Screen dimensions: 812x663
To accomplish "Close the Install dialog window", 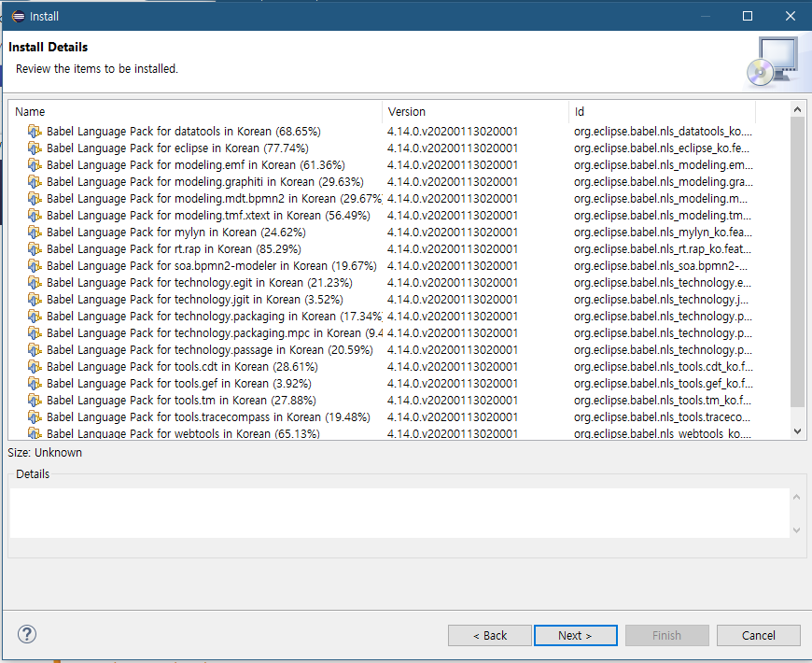I will (791, 16).
